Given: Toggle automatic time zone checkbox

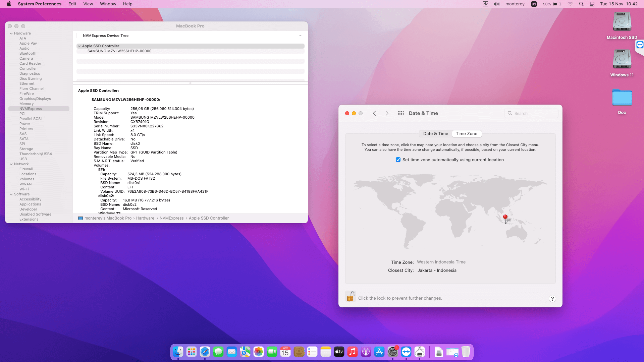Looking at the screenshot, I should [398, 160].
